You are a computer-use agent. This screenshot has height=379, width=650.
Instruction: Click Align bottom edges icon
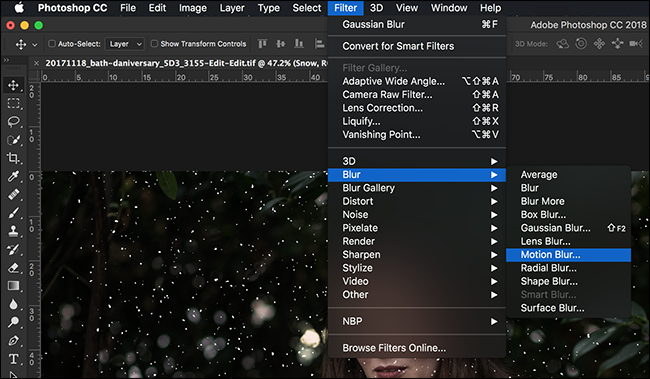point(299,44)
